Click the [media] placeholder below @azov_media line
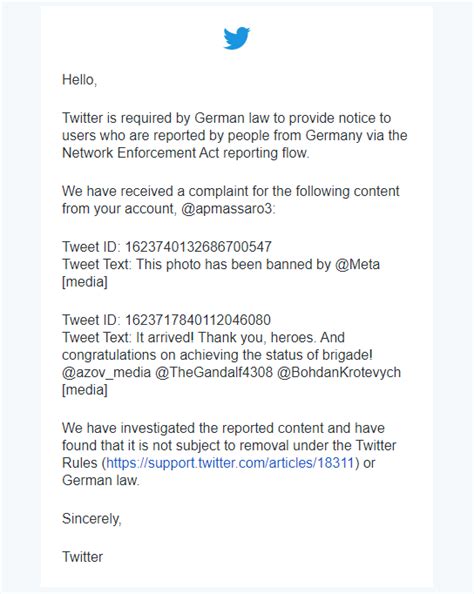Screen dimensions: 474x594 click(x=85, y=390)
